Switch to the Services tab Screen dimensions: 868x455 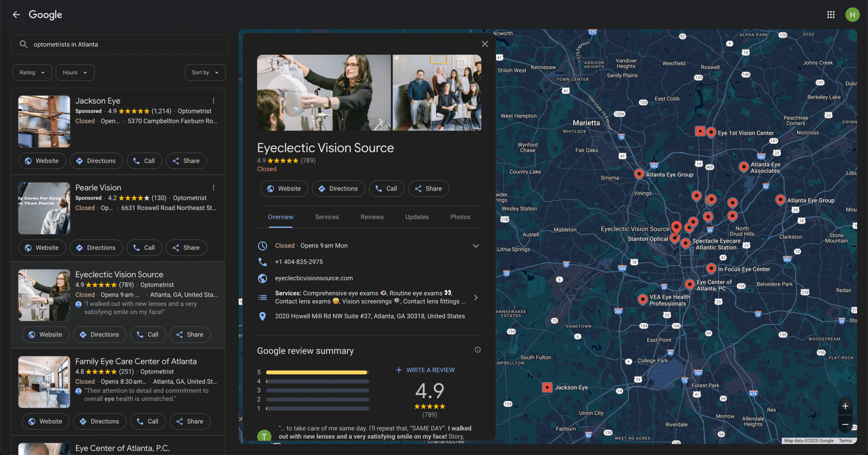pyautogui.click(x=327, y=217)
